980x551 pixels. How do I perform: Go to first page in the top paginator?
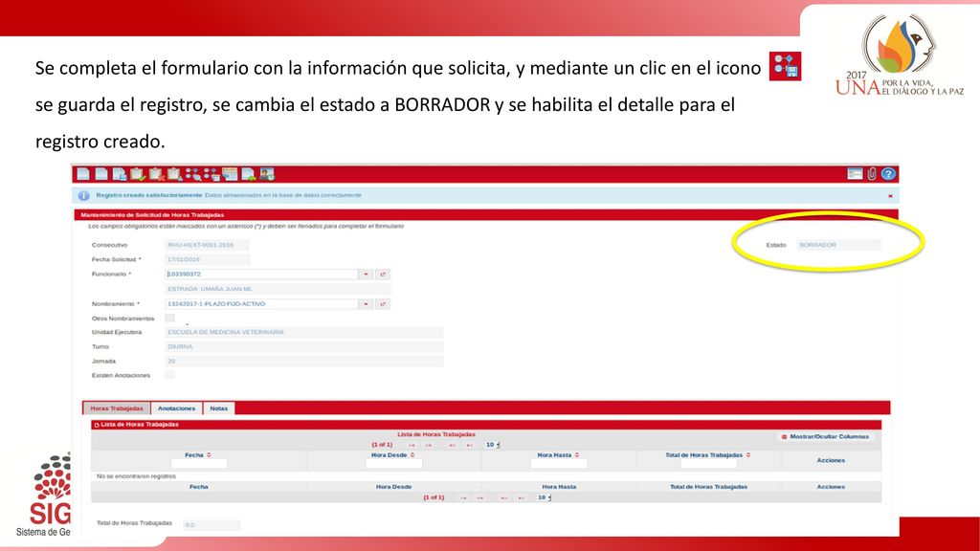pyautogui.click(x=412, y=445)
